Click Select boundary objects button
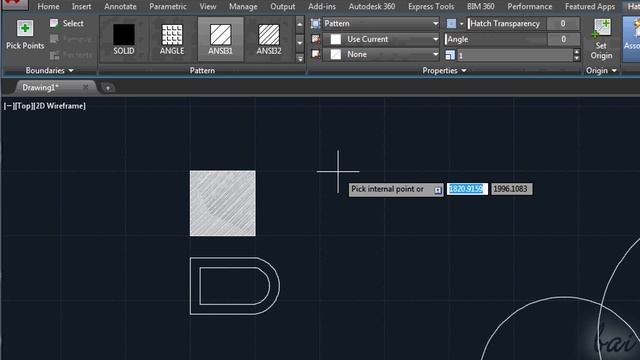Viewport: 640px width, 360px height. point(67,24)
